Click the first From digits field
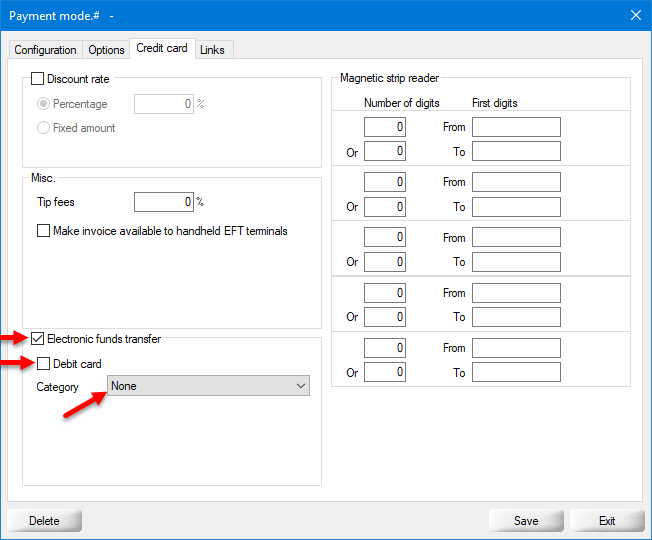The width and height of the screenshot is (652, 540). click(516, 127)
